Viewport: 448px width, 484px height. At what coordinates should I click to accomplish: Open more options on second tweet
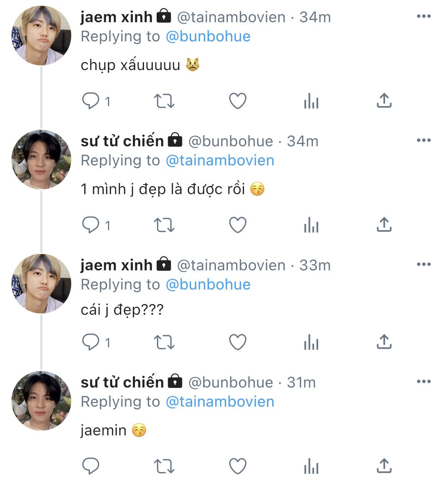[x=423, y=141]
